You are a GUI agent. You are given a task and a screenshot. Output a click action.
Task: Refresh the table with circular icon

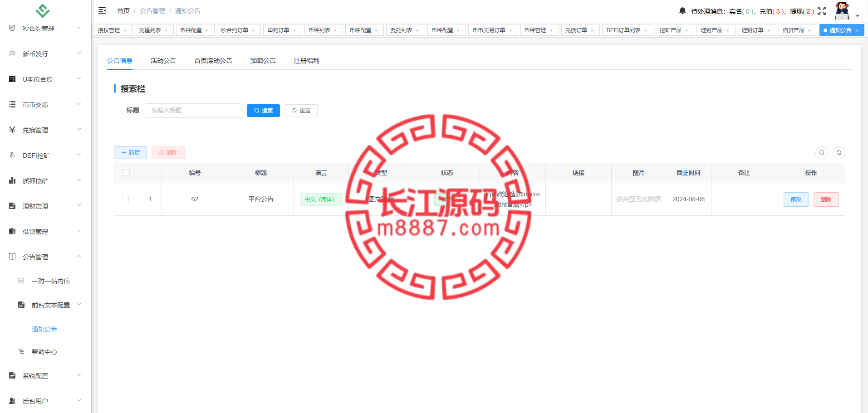(x=839, y=153)
